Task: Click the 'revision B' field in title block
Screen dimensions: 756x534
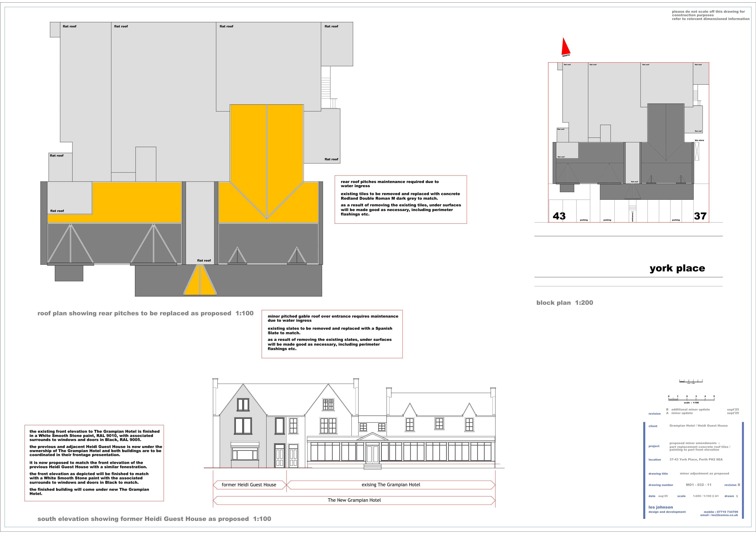Action: pos(732,485)
